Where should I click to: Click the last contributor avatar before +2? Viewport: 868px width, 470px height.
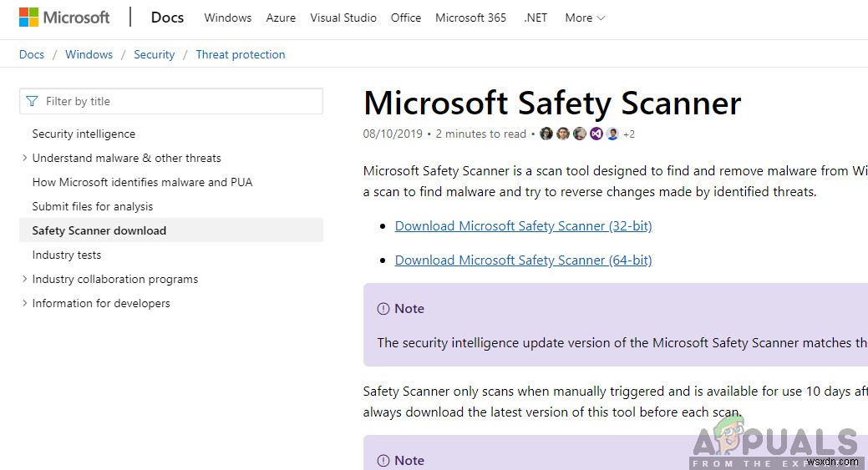point(612,134)
